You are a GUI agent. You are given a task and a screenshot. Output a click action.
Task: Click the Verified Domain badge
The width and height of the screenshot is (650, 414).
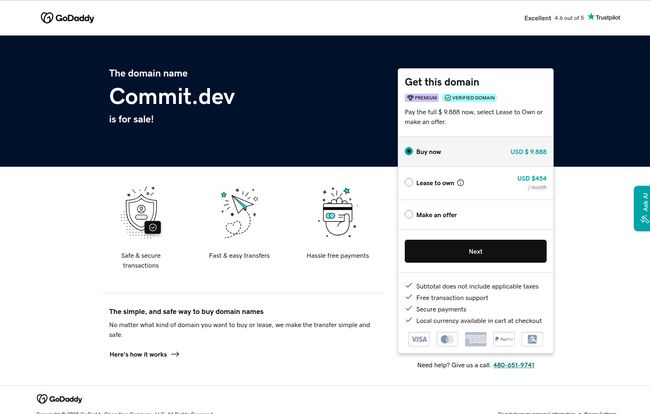point(470,98)
